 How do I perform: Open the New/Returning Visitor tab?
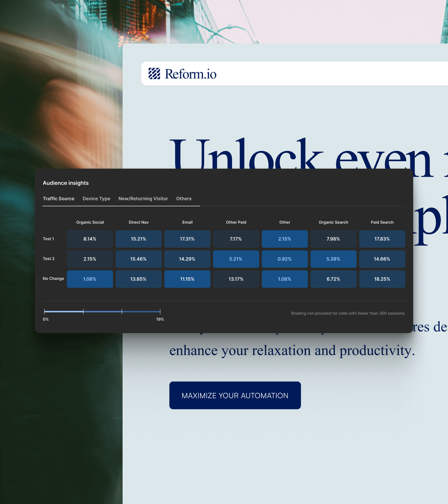143,198
